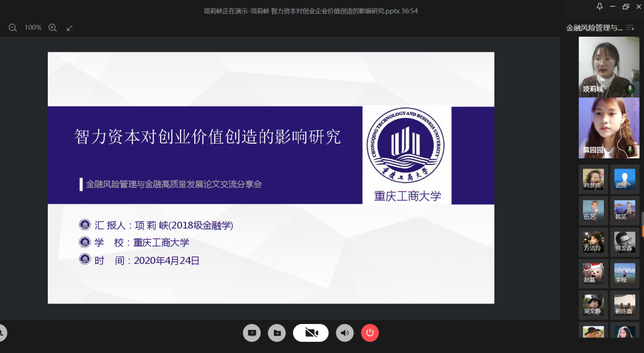Click the participant list scrollbar handle
Image resolution: width=644 pixels, height=353 pixels.
tap(642, 224)
